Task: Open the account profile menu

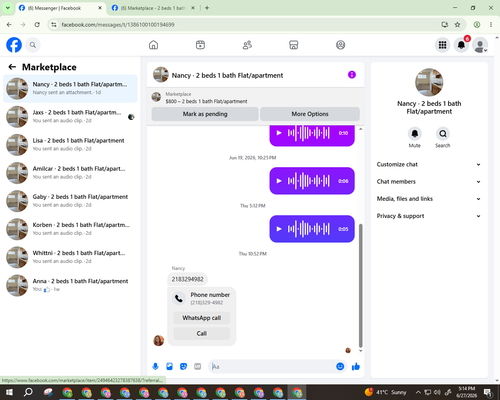Action: coord(480,45)
